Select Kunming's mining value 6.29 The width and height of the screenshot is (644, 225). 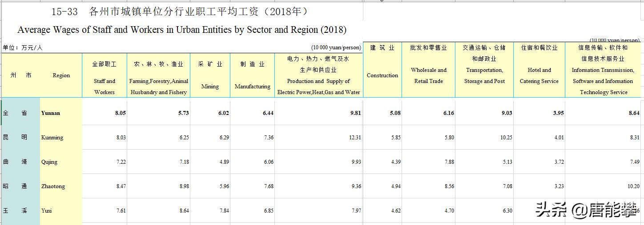(224, 138)
